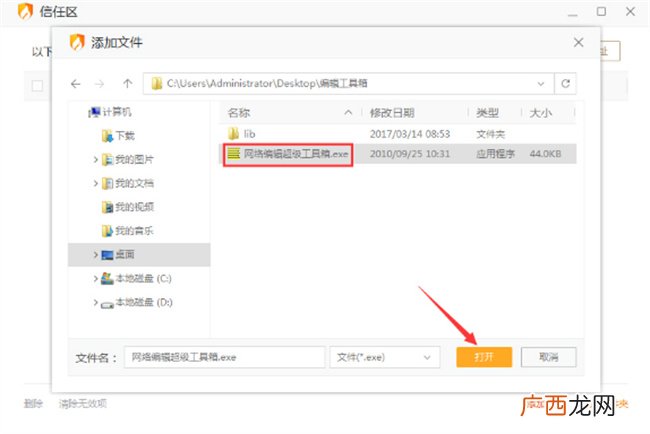Click the 取消 button
Screen dimensions: 650x434
click(x=548, y=357)
